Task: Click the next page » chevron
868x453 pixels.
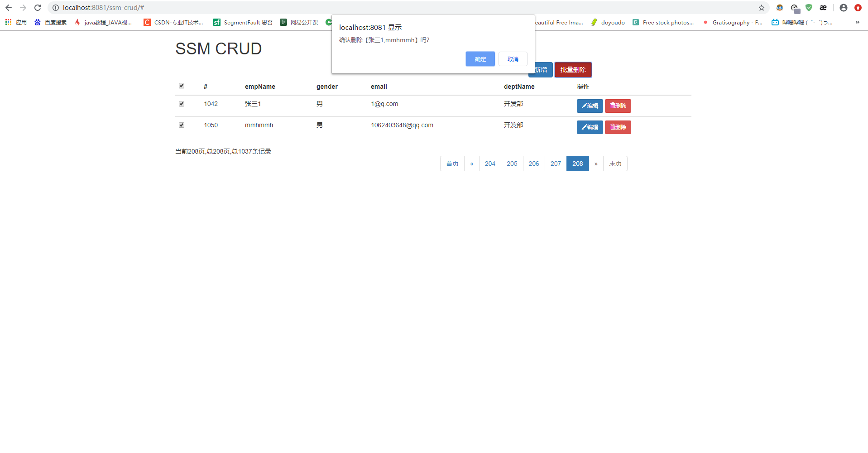Action: tap(596, 164)
